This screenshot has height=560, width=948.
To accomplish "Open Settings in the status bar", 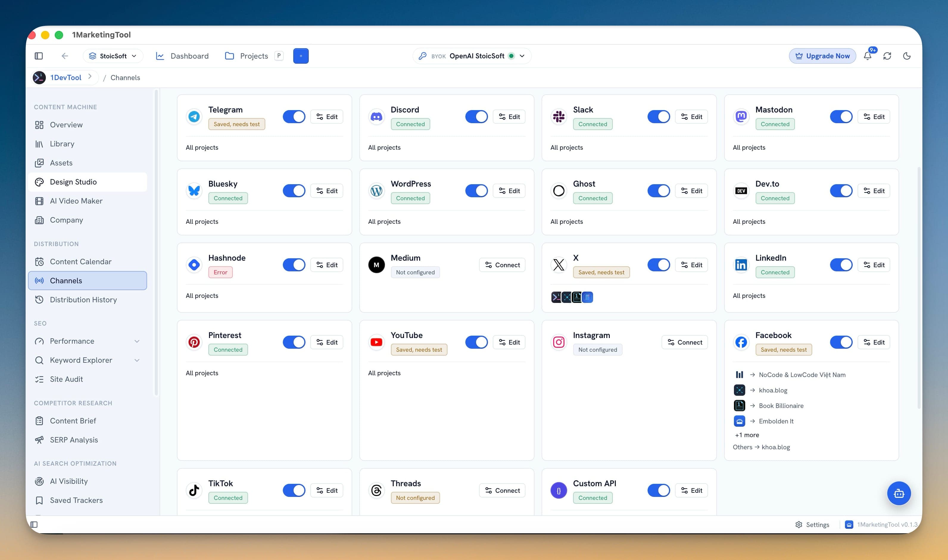I will (x=812, y=525).
